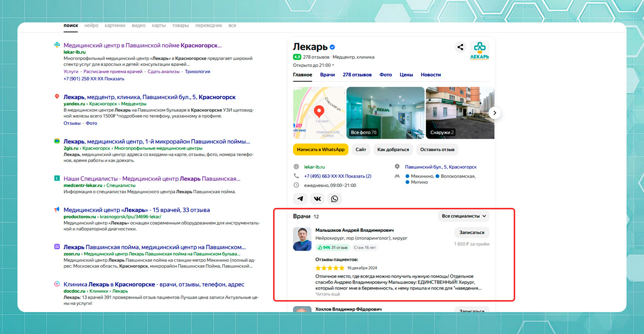
Task: Expand review with Читать ещё
Action: [327, 294]
